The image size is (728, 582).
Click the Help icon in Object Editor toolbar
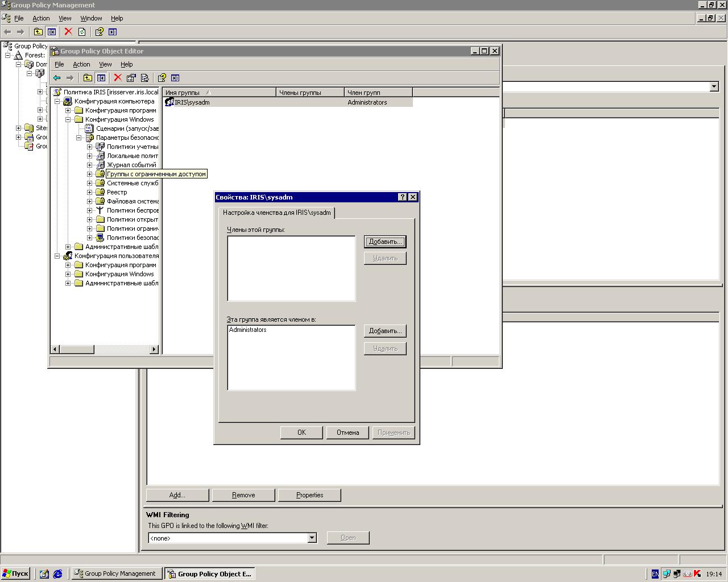coord(162,78)
